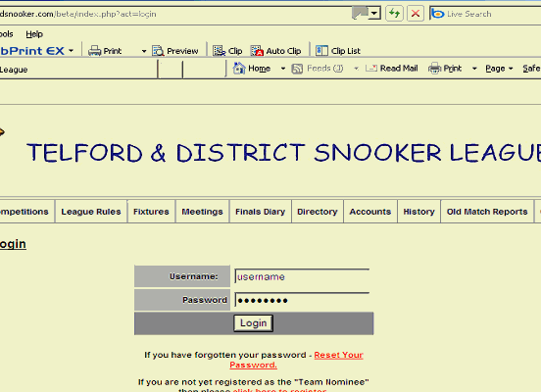Open the History navigation tab
The image size is (541, 392).
[418, 212]
